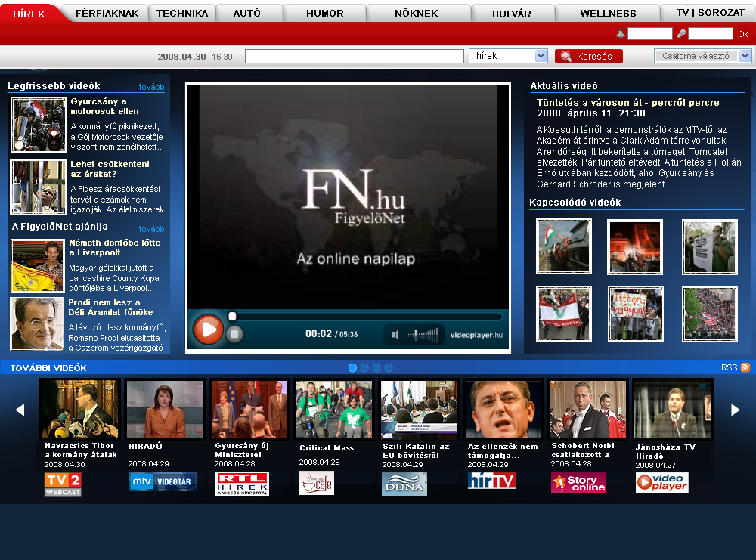
Task: Open the videoplayer channel logo
Action: coord(662,482)
